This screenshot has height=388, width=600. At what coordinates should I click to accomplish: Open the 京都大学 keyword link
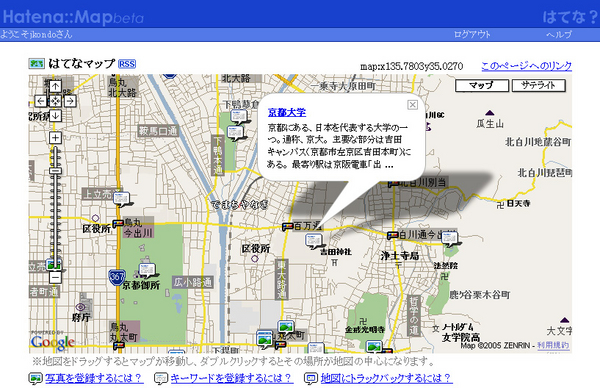pos(287,112)
